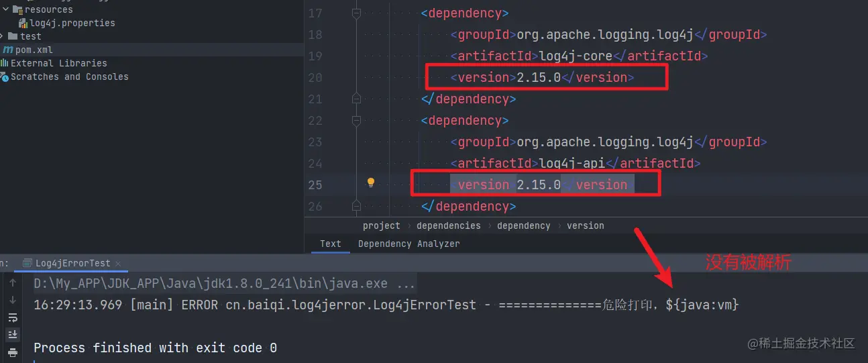Collapse the resources folder chevron
The image size is (868, 363).
pos(5,9)
